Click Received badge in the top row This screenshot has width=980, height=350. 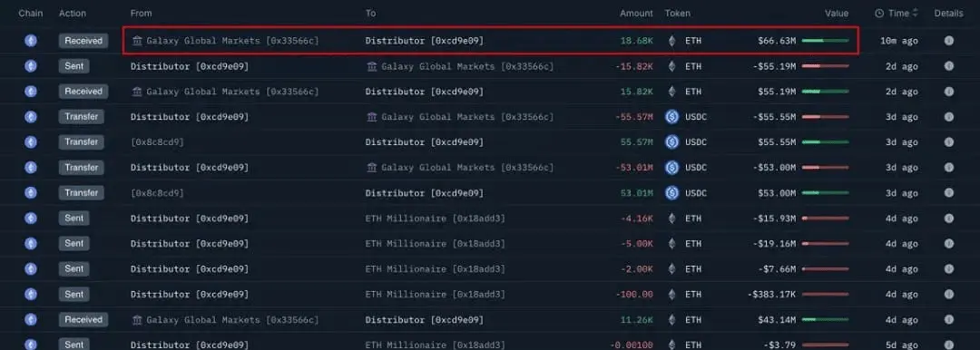click(x=83, y=41)
